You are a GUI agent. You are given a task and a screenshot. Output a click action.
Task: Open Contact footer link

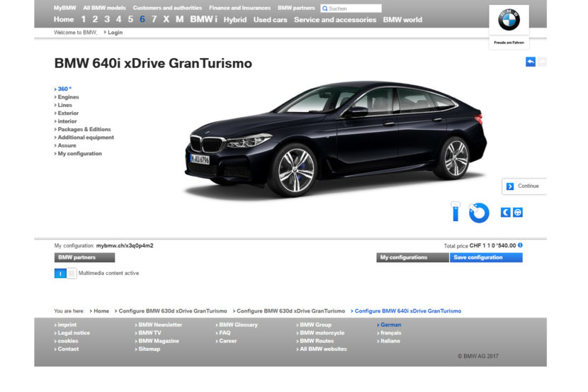[67, 349]
